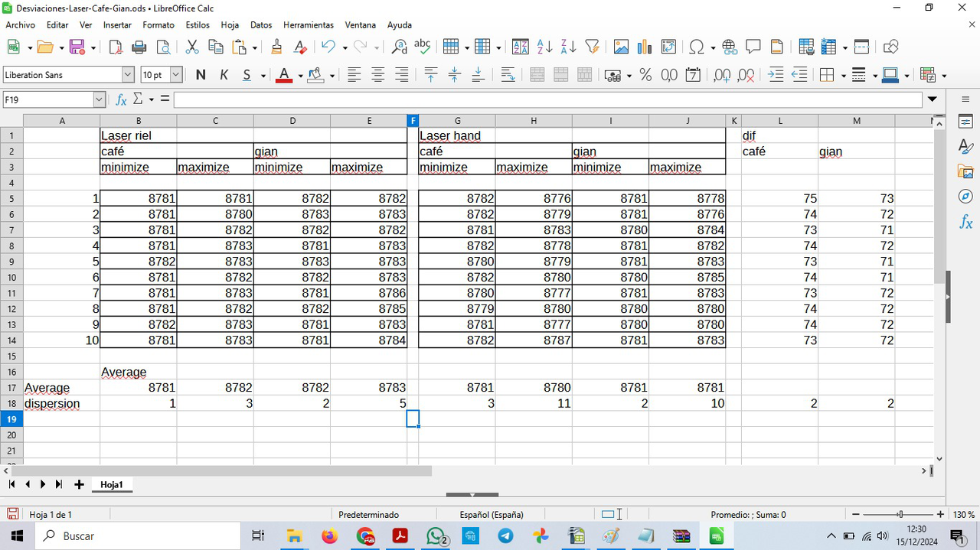Cut the selected cells with scissors icon
Viewport: 980px width, 550px height.
[x=192, y=47]
